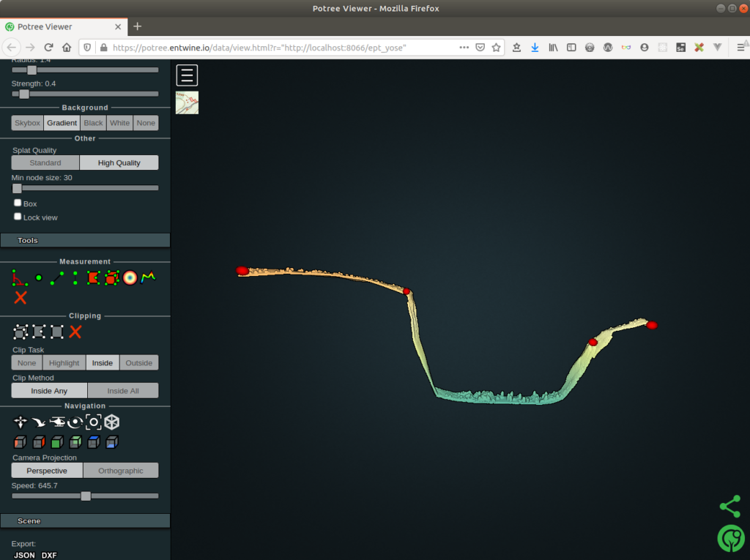Switch Splat Quality to Standard

[45, 162]
